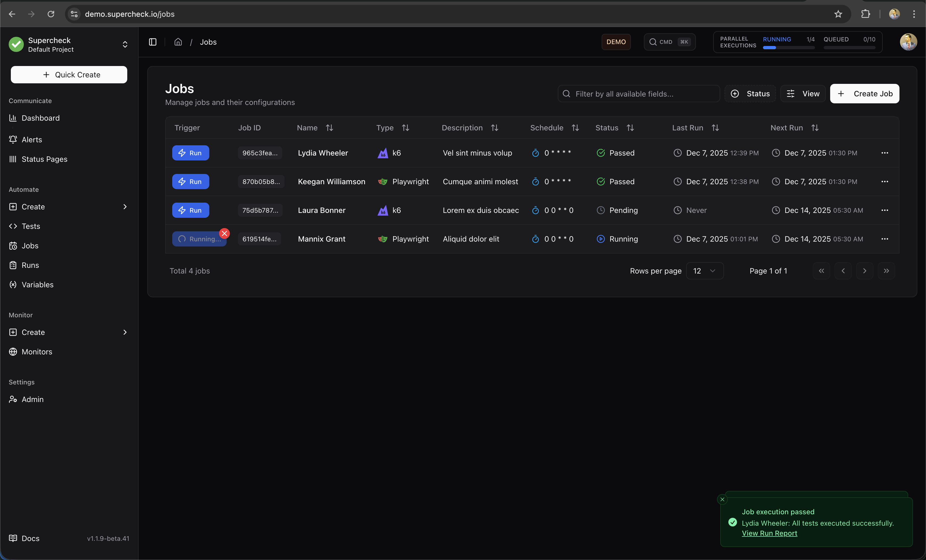Toggle the sidebar panel icon
Viewport: 926px width, 560px height.
153,42
